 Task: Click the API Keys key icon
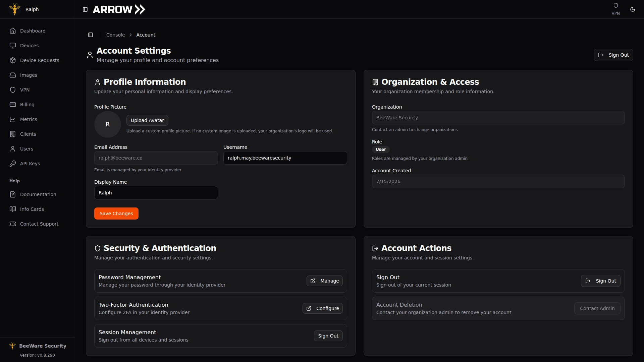click(13, 164)
